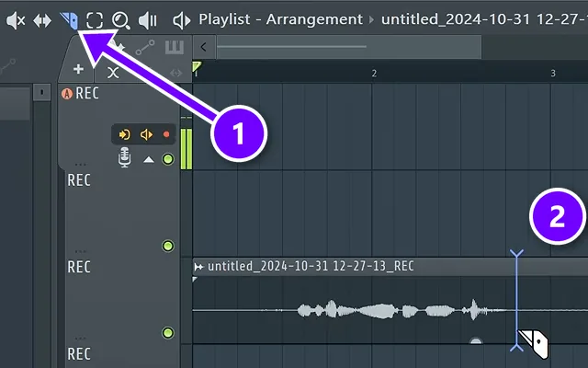Image resolution: width=588 pixels, height=368 pixels.
Task: Choose the Select tool with the dashed square
Action: pyautogui.click(x=95, y=20)
